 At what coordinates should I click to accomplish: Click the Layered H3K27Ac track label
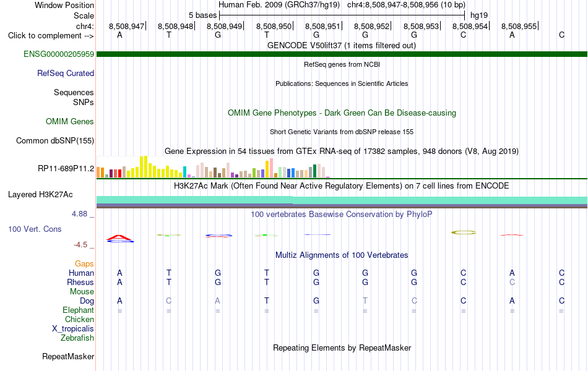click(40, 195)
